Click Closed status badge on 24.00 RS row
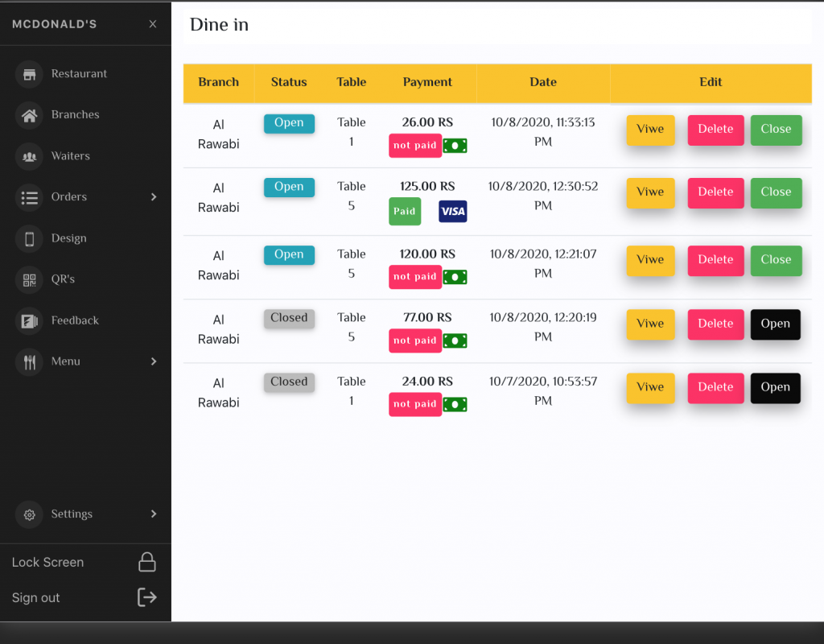This screenshot has height=644, width=824. 289,382
